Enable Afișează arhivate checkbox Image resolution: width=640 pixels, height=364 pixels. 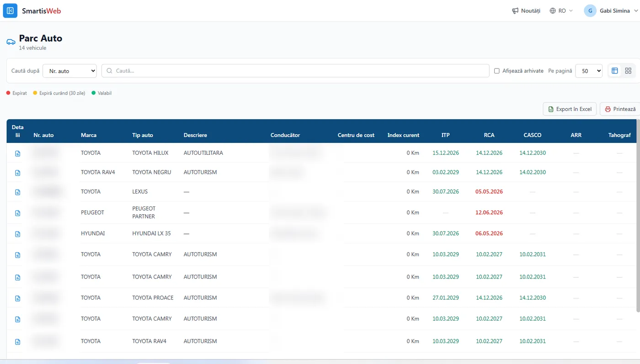point(497,71)
